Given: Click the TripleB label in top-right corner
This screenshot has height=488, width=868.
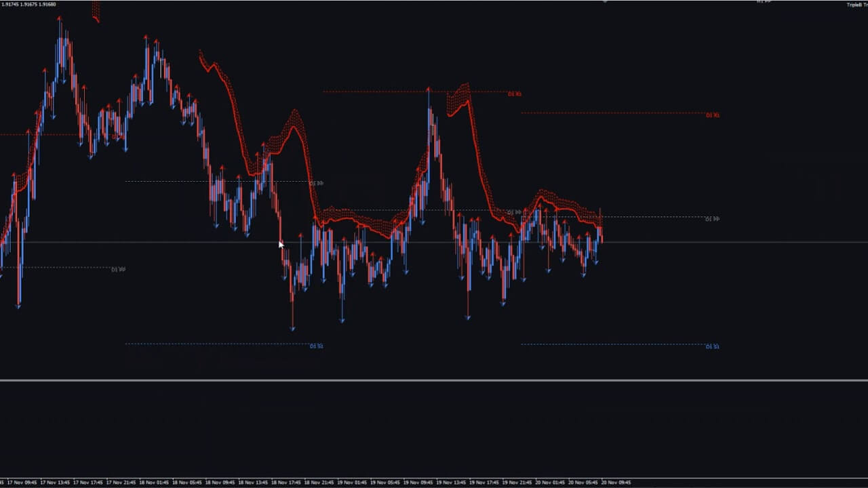Looking at the screenshot, I should point(856,5).
